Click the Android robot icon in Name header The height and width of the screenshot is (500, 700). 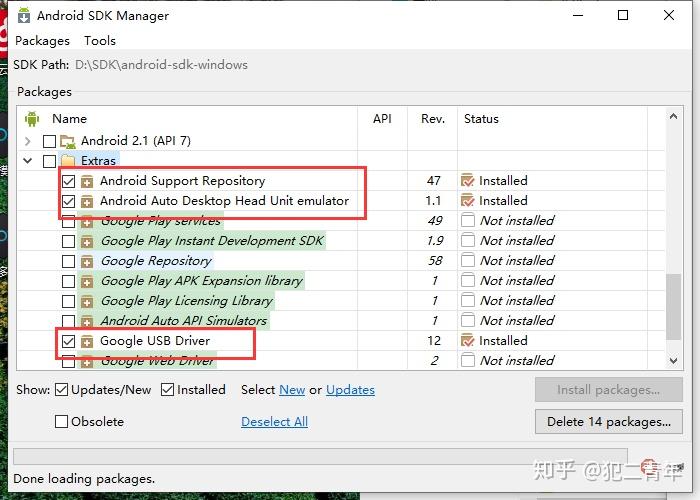31,118
